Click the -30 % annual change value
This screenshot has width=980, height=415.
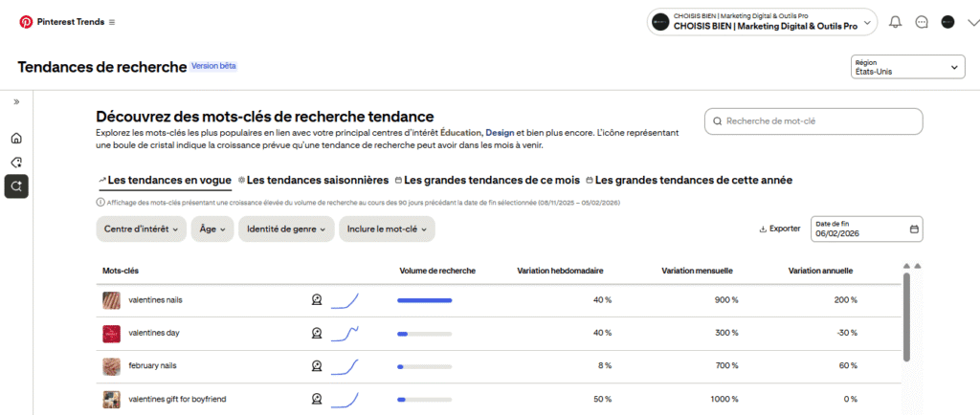point(845,334)
